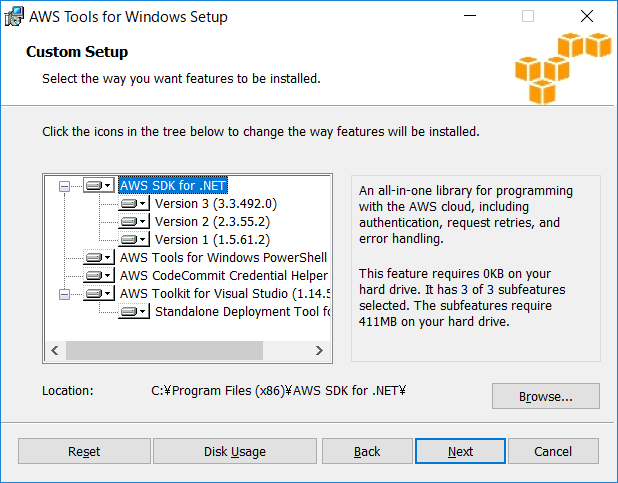Collapse the AWS Toolkit for Visual Studio node
618x483 pixels.
pyautogui.click(x=64, y=294)
